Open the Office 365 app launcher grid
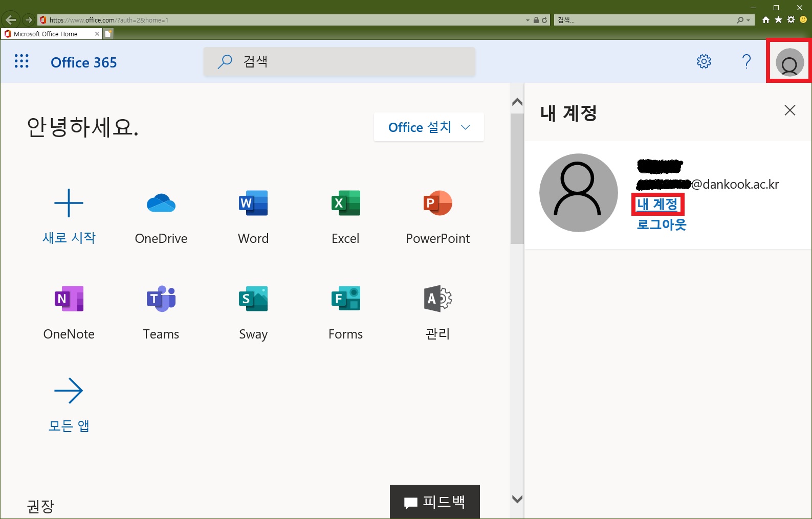The width and height of the screenshot is (812, 519). [x=21, y=61]
